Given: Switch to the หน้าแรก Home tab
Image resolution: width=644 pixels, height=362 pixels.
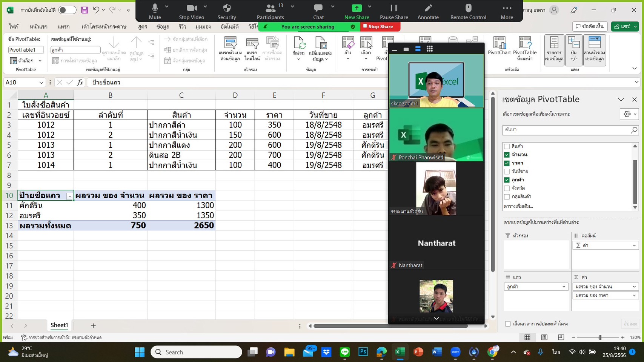Looking at the screenshot, I should 38,26.
